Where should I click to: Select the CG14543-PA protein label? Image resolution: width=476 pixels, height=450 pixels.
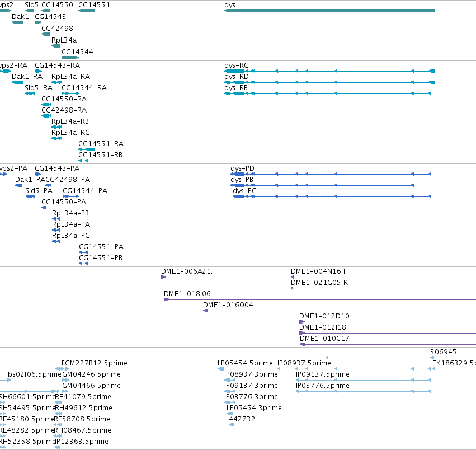point(57,168)
